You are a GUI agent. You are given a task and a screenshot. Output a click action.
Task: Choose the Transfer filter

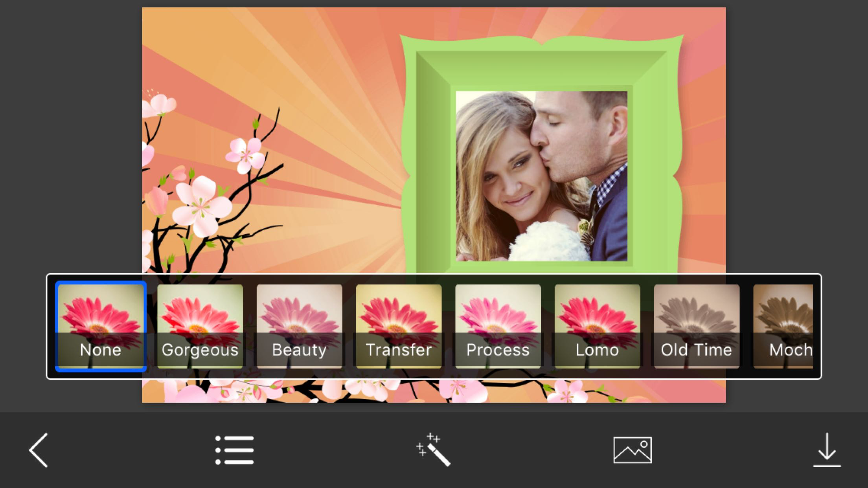coord(399,326)
